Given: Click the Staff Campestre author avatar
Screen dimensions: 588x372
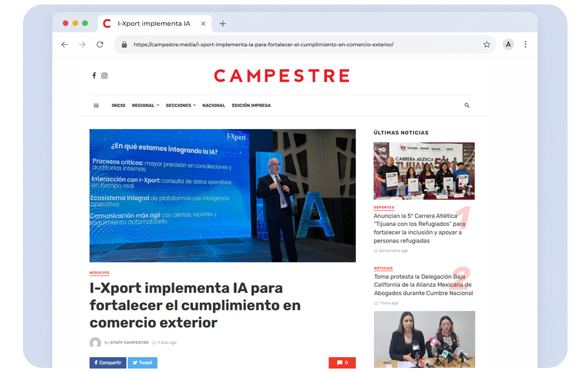Looking at the screenshot, I should point(95,343).
